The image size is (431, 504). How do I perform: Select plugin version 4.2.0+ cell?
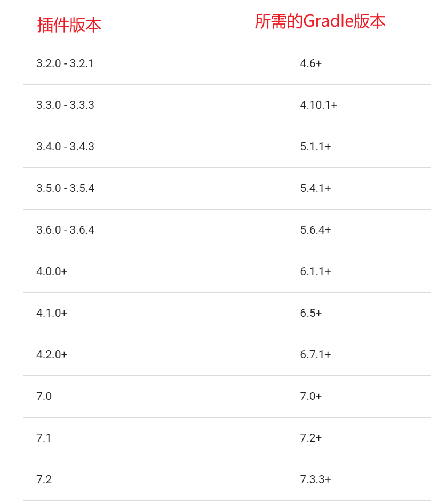coord(52,355)
